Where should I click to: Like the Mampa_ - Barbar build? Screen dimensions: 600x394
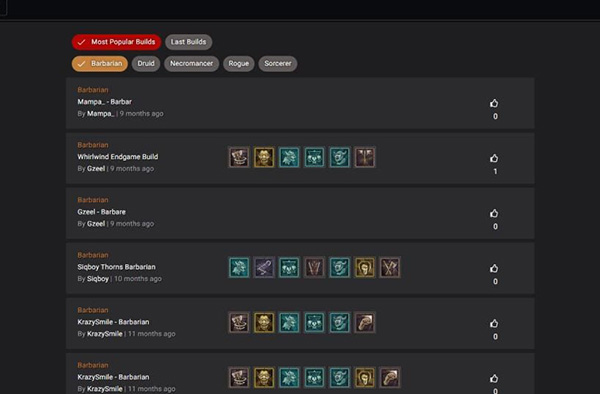[x=494, y=103]
